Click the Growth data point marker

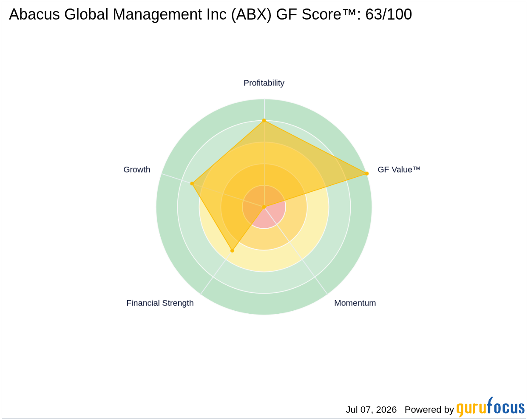pyautogui.click(x=192, y=184)
